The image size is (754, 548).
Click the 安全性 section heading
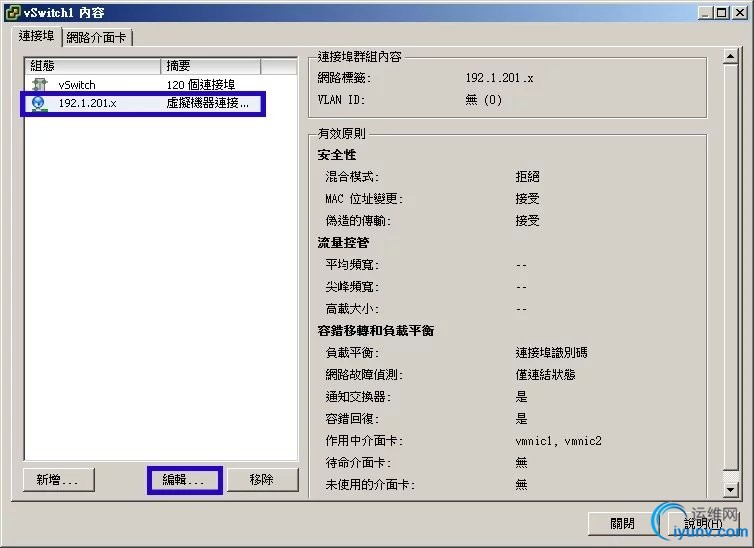(x=337, y=155)
